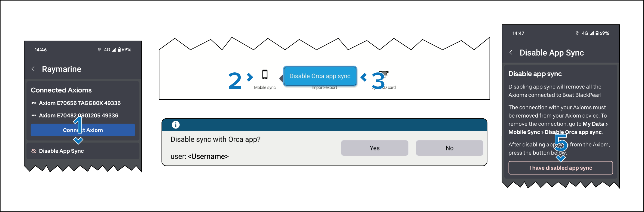Tap the back arrow beside Raymarine
This screenshot has width=644, height=212.
pyautogui.click(x=33, y=69)
